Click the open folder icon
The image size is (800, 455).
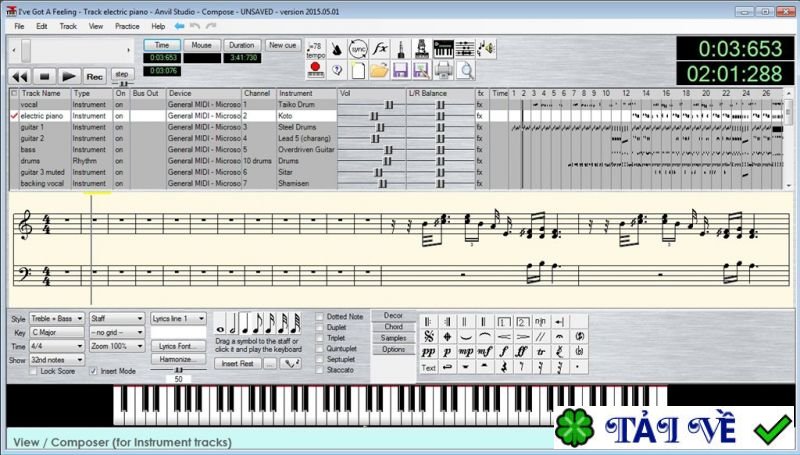[x=379, y=69]
